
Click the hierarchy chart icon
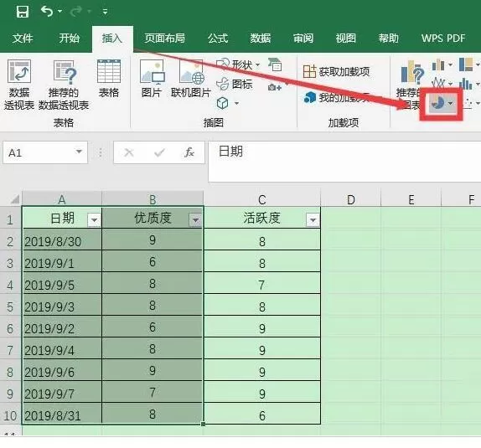[466, 64]
